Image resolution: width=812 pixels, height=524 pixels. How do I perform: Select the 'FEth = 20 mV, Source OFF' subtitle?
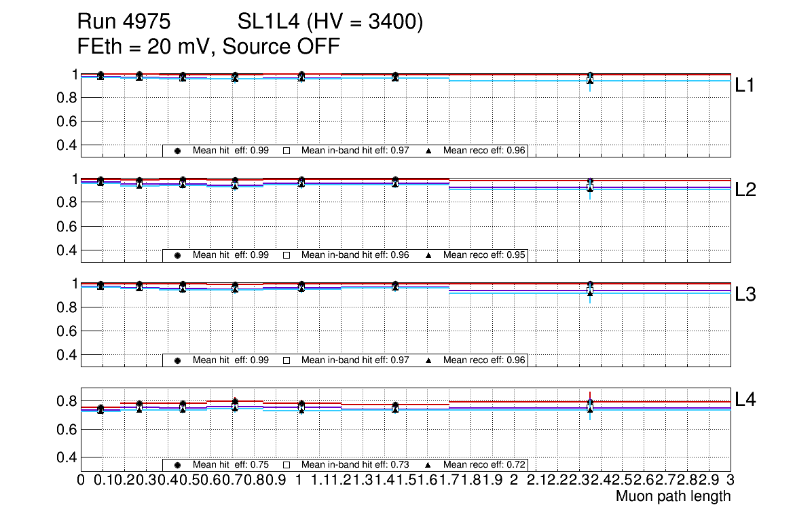(x=208, y=46)
